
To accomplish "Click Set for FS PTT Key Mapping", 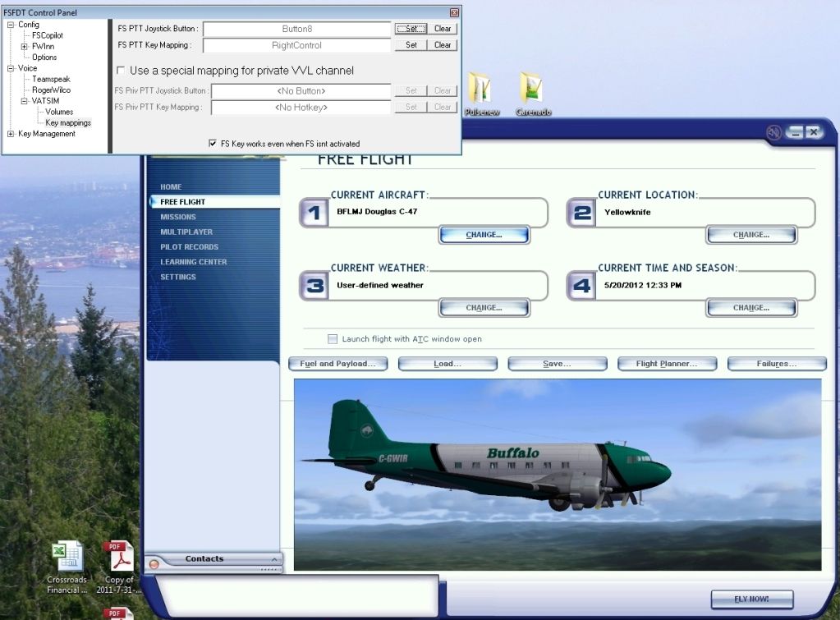I will point(411,45).
